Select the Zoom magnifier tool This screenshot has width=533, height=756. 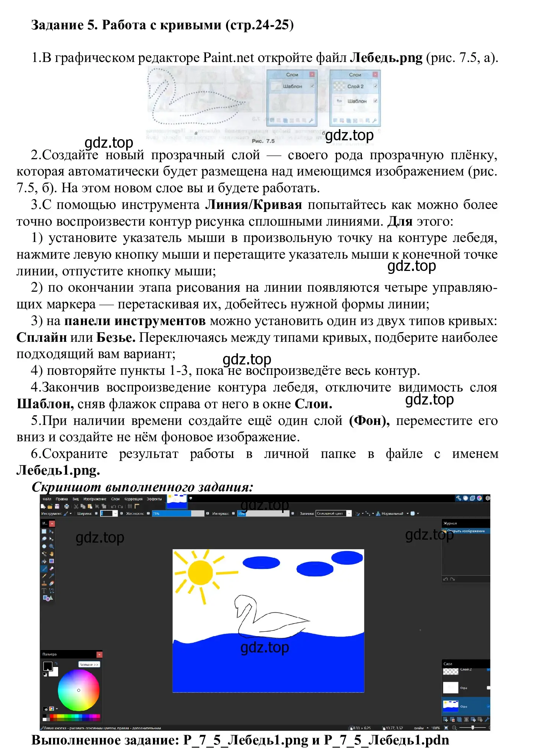click(x=52, y=546)
